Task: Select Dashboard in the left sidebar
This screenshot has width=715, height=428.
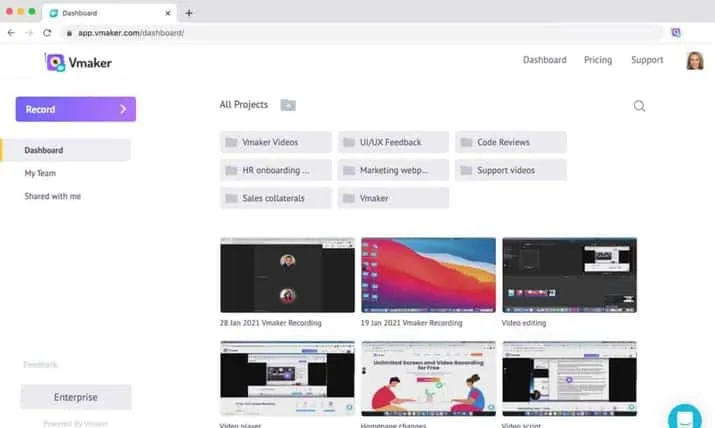Action: [66, 150]
